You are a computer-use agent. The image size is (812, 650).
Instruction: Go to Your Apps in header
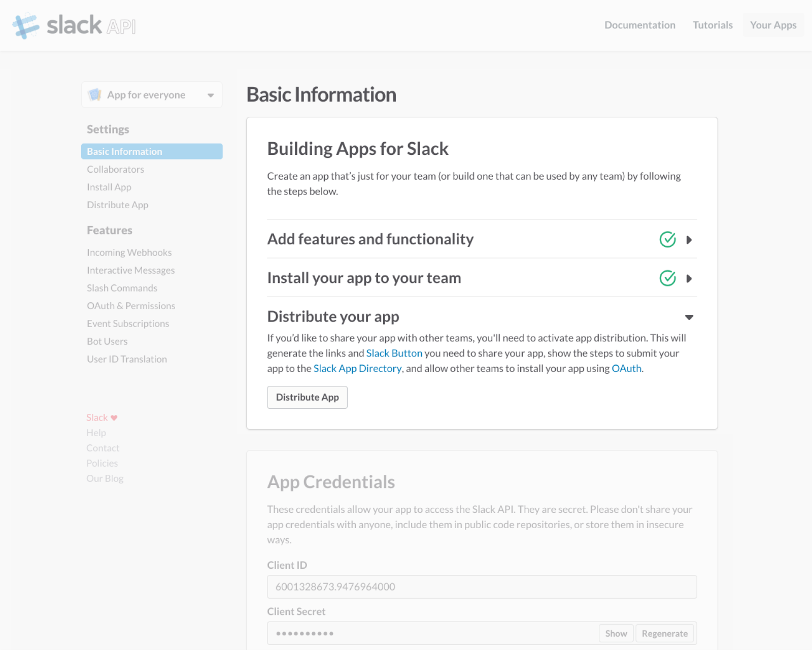pyautogui.click(x=773, y=25)
